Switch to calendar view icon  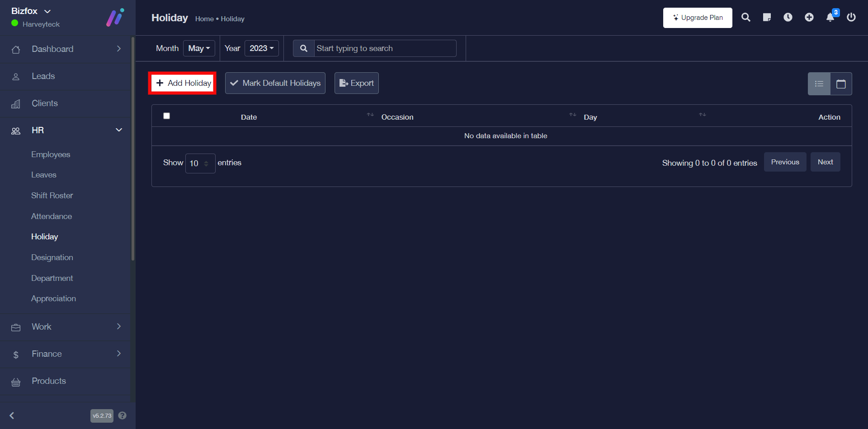pyautogui.click(x=841, y=84)
